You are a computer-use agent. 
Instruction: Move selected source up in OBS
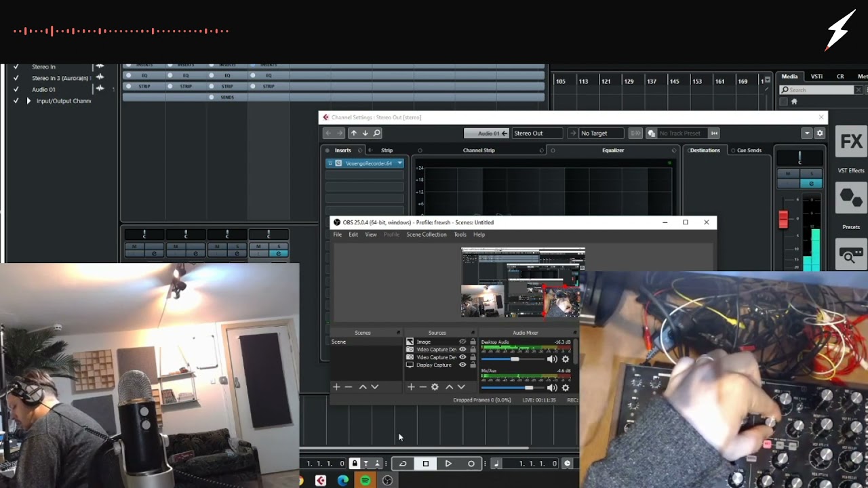coord(449,387)
